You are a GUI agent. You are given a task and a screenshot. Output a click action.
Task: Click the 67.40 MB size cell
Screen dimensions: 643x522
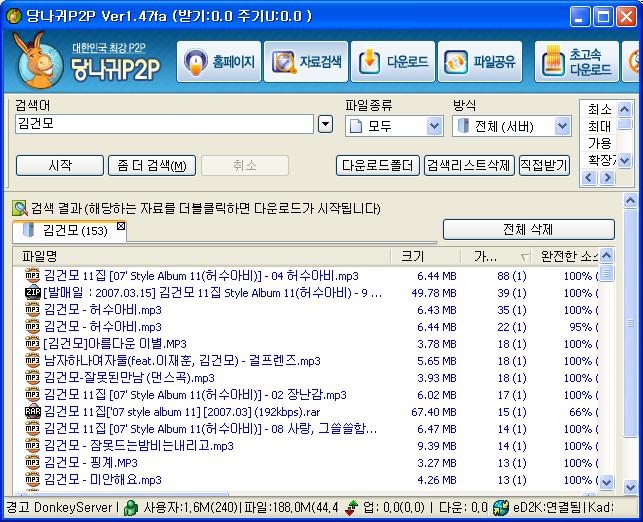click(x=433, y=412)
